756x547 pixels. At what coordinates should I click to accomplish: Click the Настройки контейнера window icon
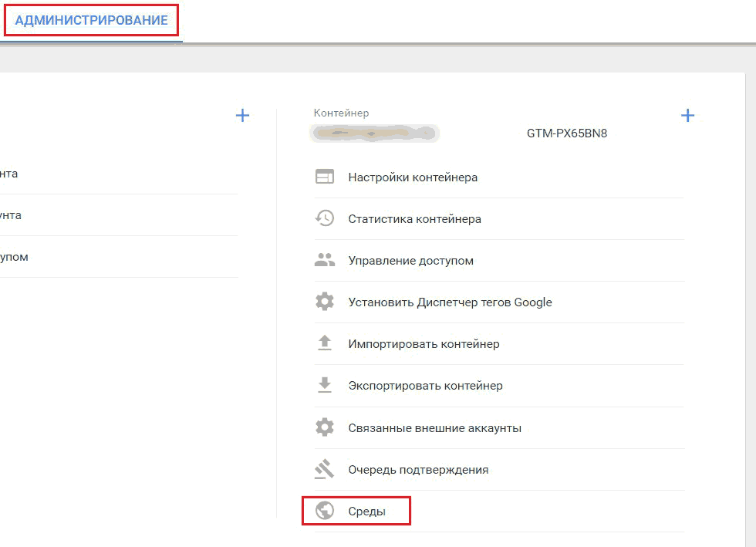325,177
